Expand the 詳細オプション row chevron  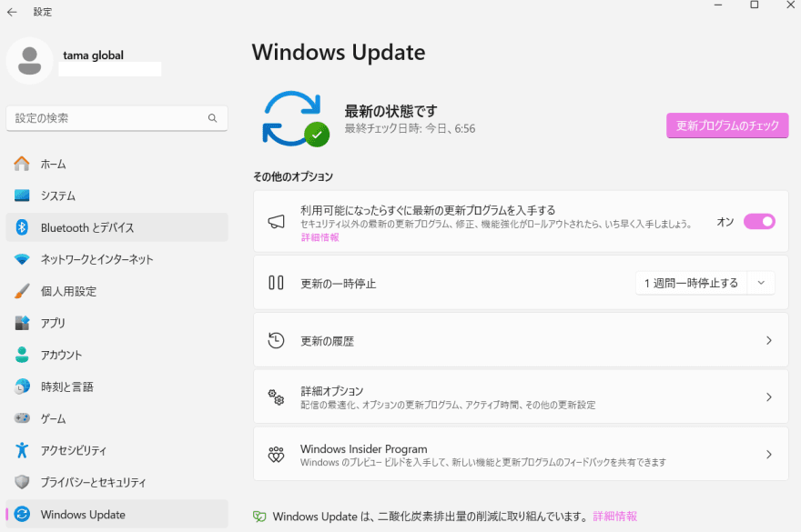point(769,397)
